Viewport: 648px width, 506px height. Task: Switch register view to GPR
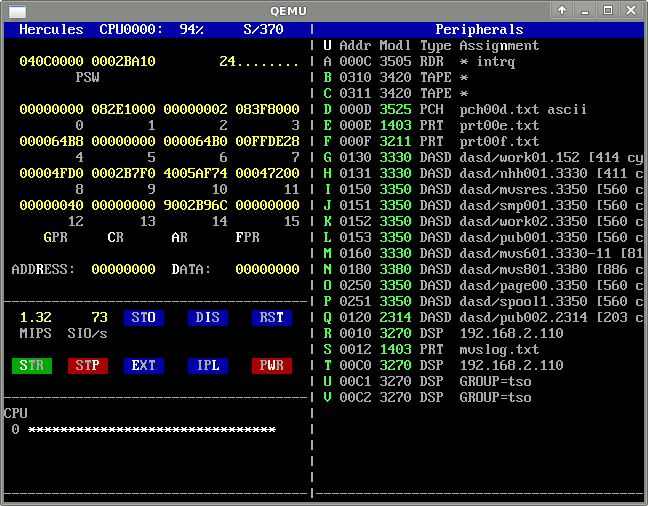[x=55, y=237]
